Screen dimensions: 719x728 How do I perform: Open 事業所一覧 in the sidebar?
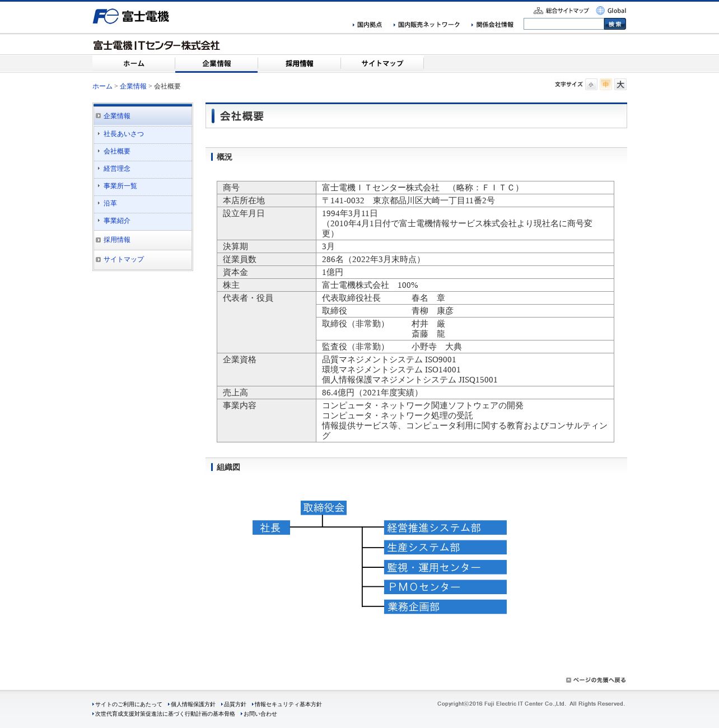point(120,186)
